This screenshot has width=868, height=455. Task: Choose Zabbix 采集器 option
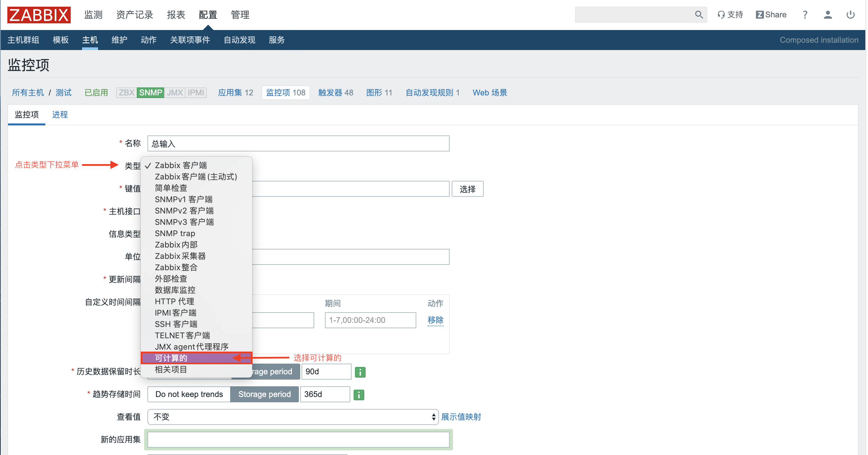(196, 256)
